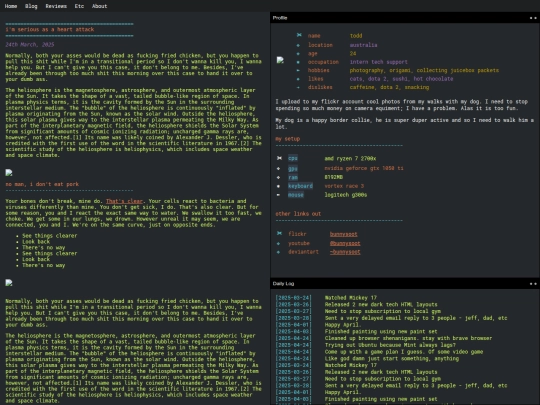Open the youtube @bunnyspot link
The width and height of the screenshot is (540, 405).
point(345,243)
